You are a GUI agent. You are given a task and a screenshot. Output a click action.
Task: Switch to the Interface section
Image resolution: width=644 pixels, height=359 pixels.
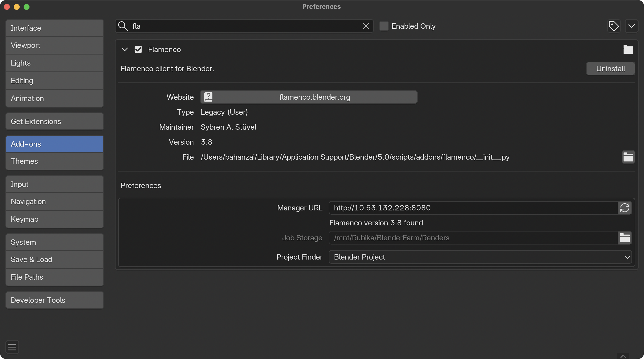pyautogui.click(x=55, y=28)
